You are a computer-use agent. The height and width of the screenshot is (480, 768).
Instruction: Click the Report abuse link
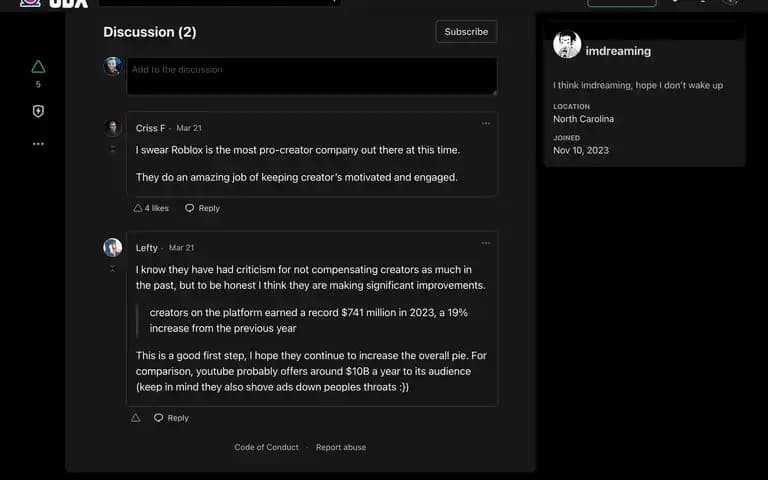coord(341,447)
